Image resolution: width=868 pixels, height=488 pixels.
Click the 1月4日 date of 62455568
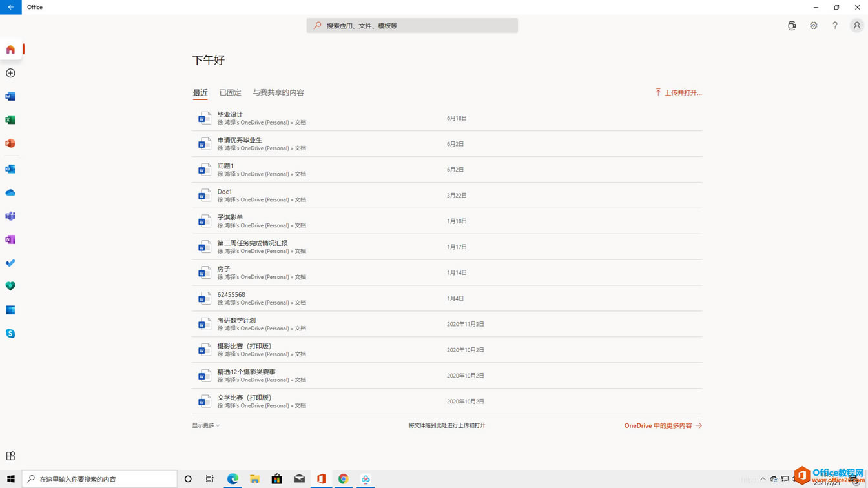[x=455, y=298]
